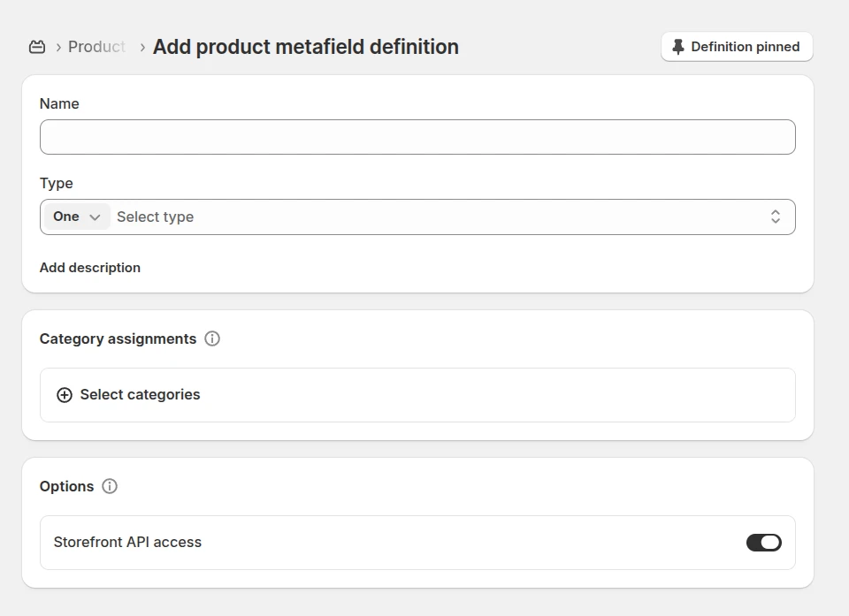849x616 pixels.
Task: Toggle Storefront API access switch
Action: click(763, 543)
